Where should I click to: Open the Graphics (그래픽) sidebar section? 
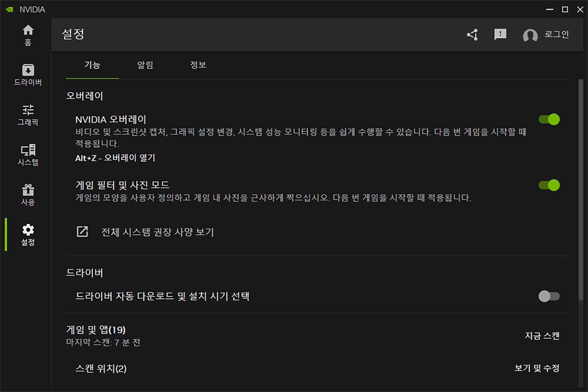click(x=28, y=115)
